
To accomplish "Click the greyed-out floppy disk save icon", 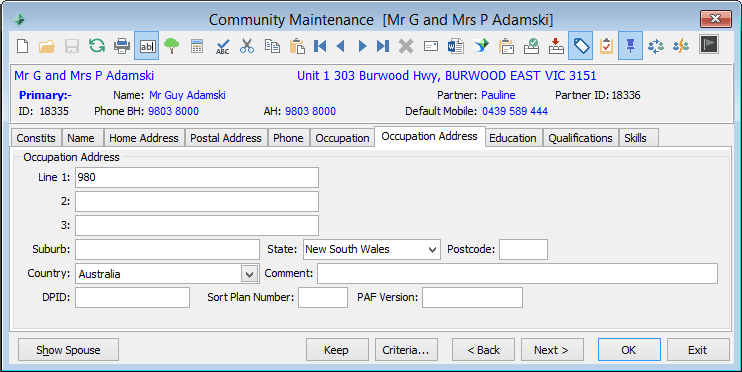I will [x=72, y=46].
